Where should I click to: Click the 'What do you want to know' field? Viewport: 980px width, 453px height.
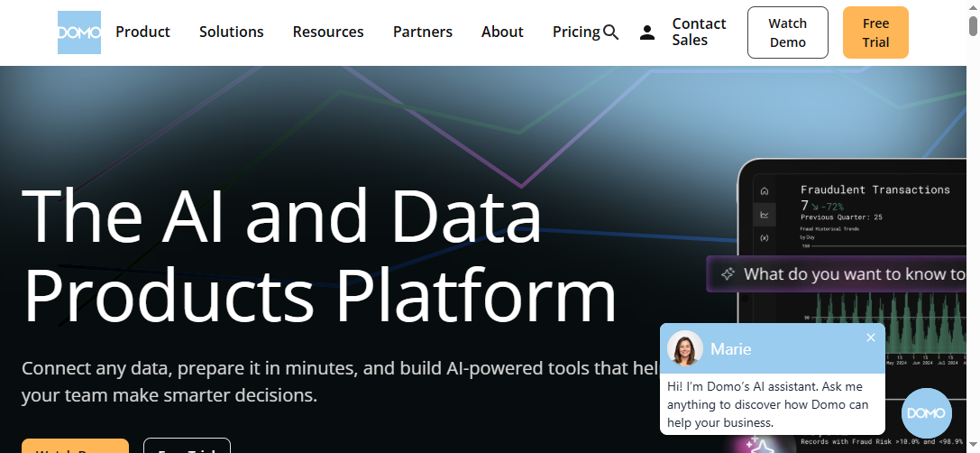(x=837, y=274)
